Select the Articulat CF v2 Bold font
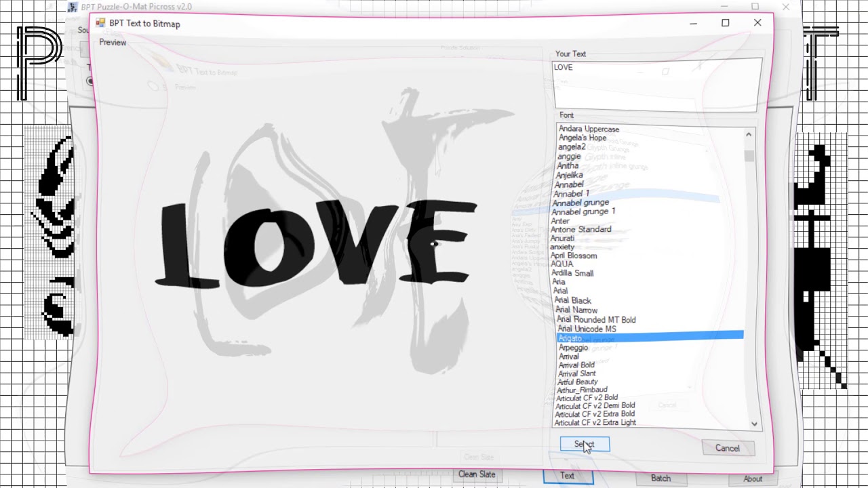The image size is (868, 488). (x=587, y=398)
